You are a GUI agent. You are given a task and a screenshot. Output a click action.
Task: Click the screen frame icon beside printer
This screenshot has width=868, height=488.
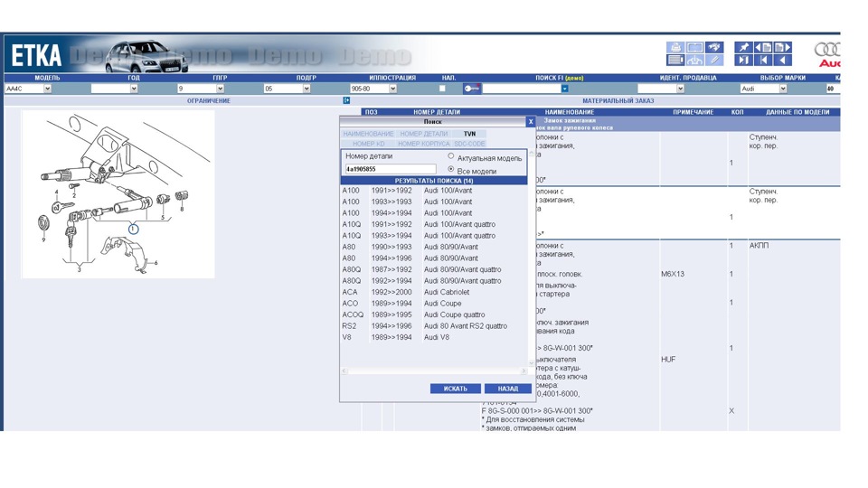(x=694, y=48)
